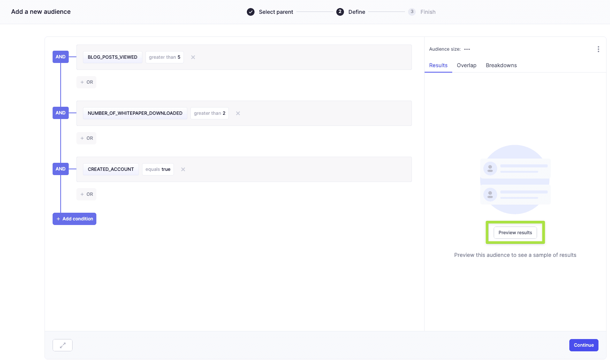
Task: Toggle the third AND operator badge
Action: coord(61,169)
